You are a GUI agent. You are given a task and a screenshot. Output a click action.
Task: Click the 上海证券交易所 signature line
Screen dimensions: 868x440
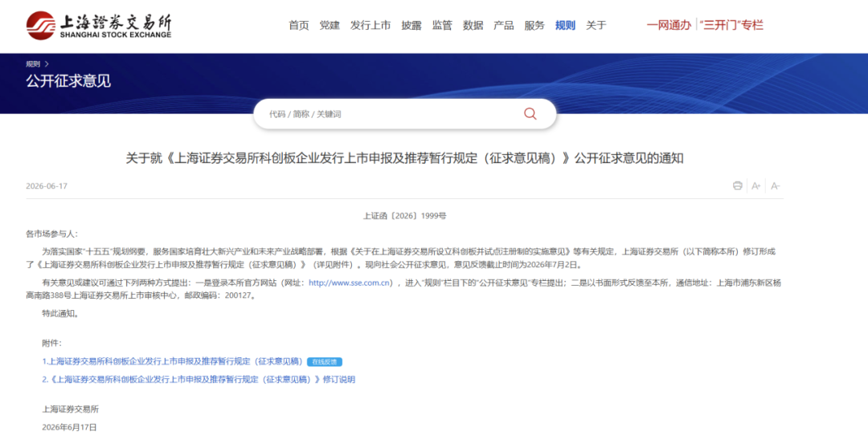tap(70, 409)
